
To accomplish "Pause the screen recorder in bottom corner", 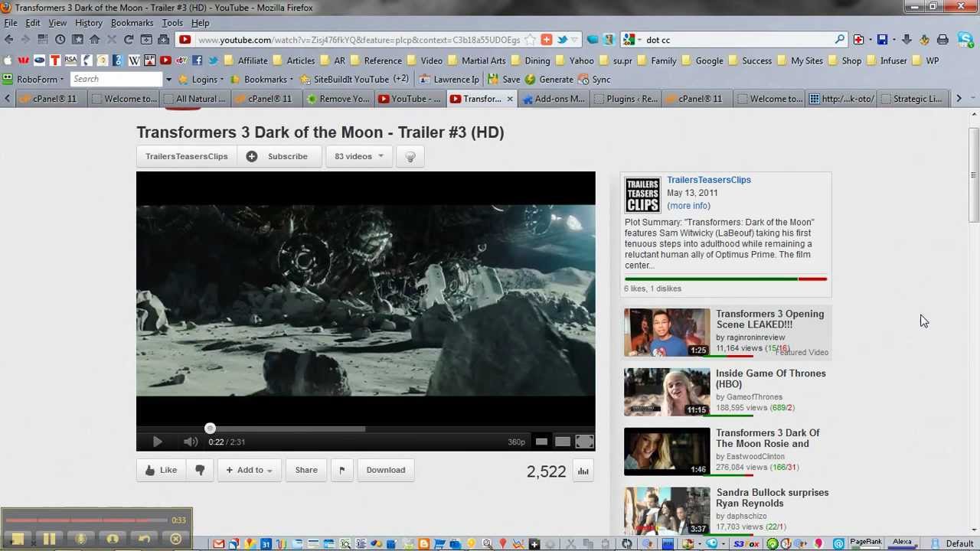I will 49,540.
